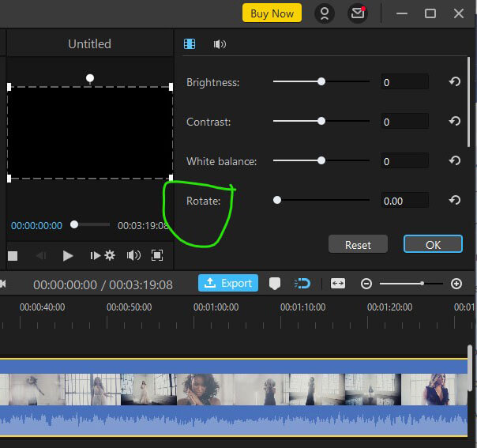The image size is (477, 448).
Task: Open the user account icon
Action: (325, 13)
